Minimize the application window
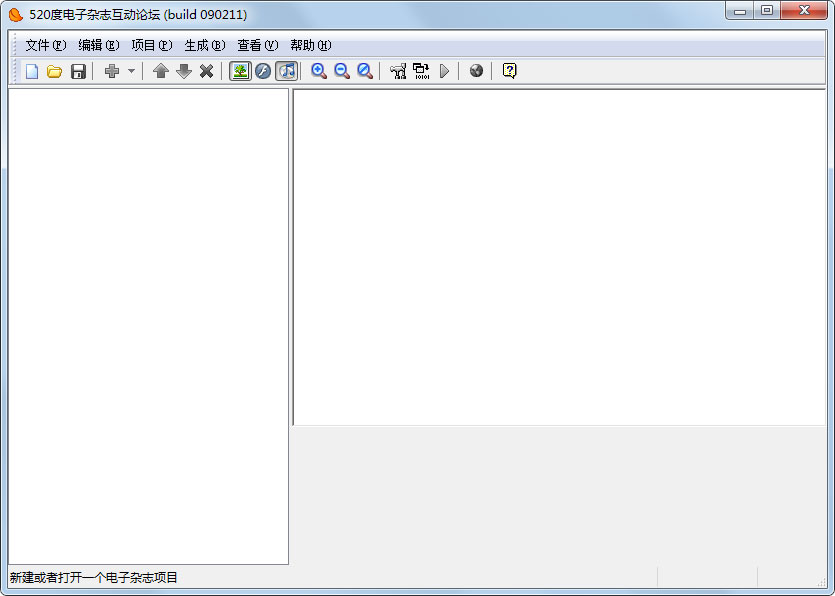The width and height of the screenshot is (835, 596). [x=740, y=11]
